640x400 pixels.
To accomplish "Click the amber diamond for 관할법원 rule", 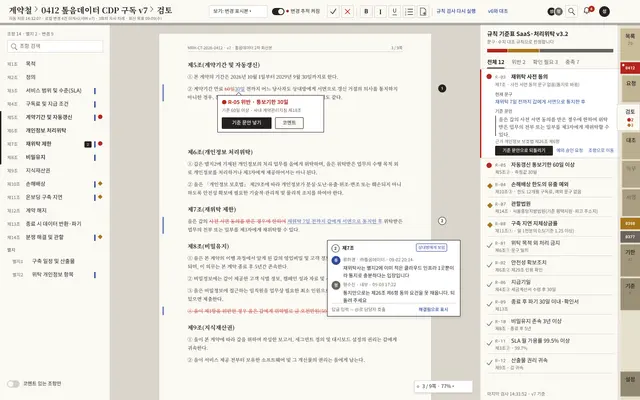I will click(489, 205).
